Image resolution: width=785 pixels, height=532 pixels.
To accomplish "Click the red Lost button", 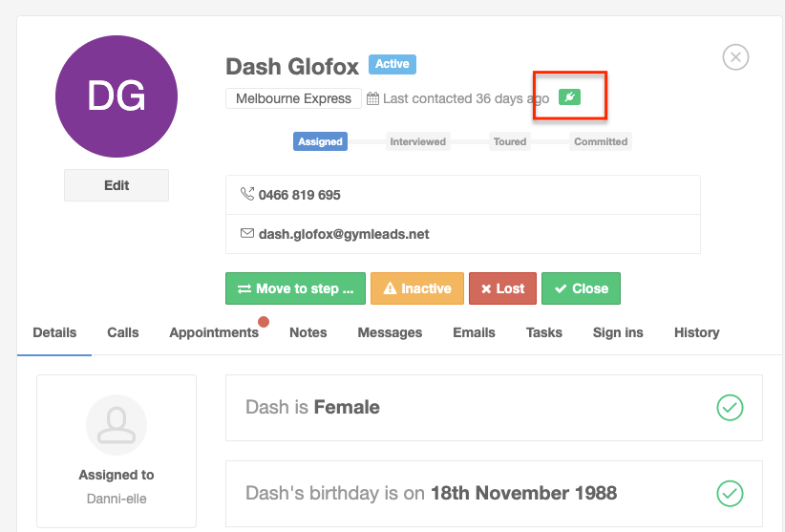I will click(x=502, y=288).
